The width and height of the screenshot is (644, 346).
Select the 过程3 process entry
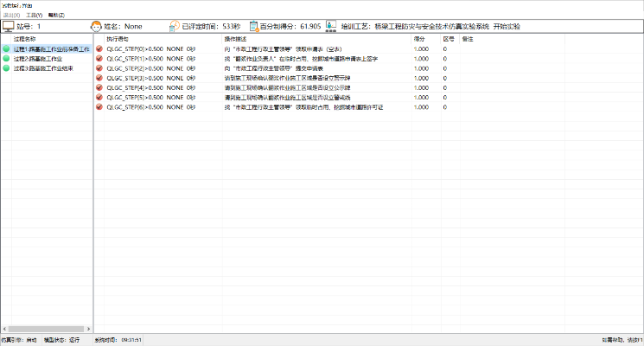point(42,68)
